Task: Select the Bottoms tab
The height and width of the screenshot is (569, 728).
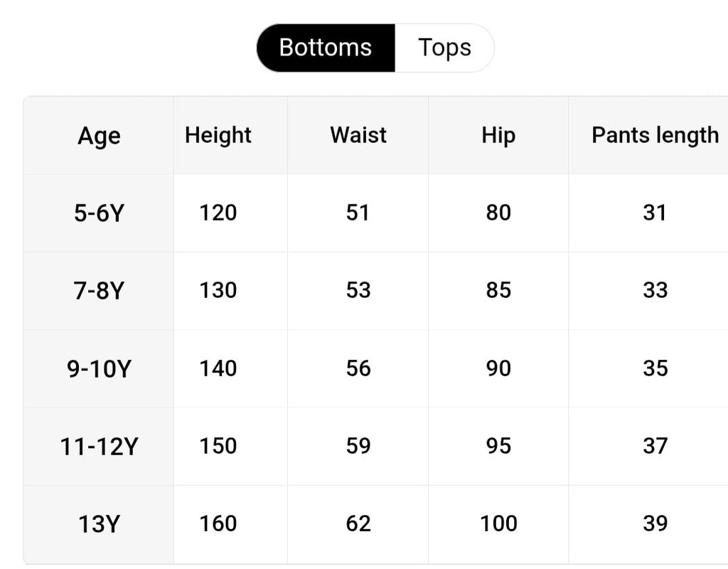Action: pos(326,48)
